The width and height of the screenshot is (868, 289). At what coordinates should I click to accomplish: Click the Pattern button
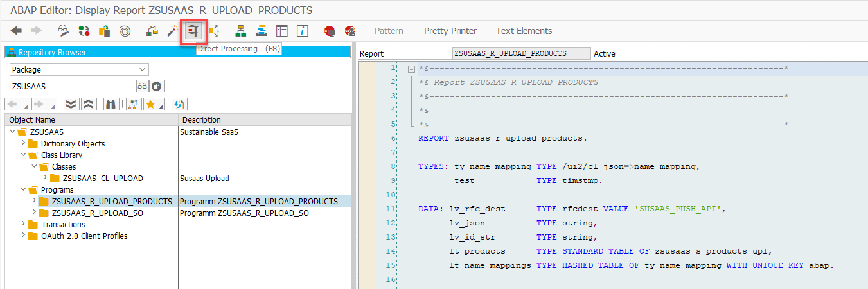click(x=389, y=31)
